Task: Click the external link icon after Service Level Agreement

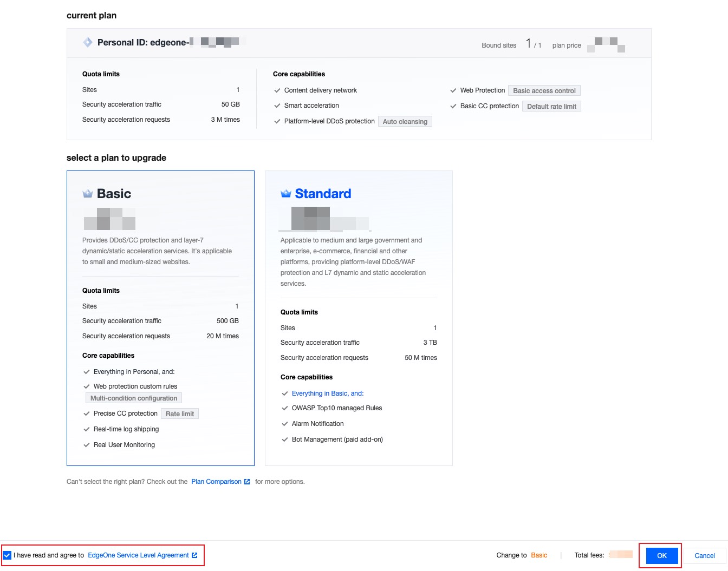Action: (194, 555)
